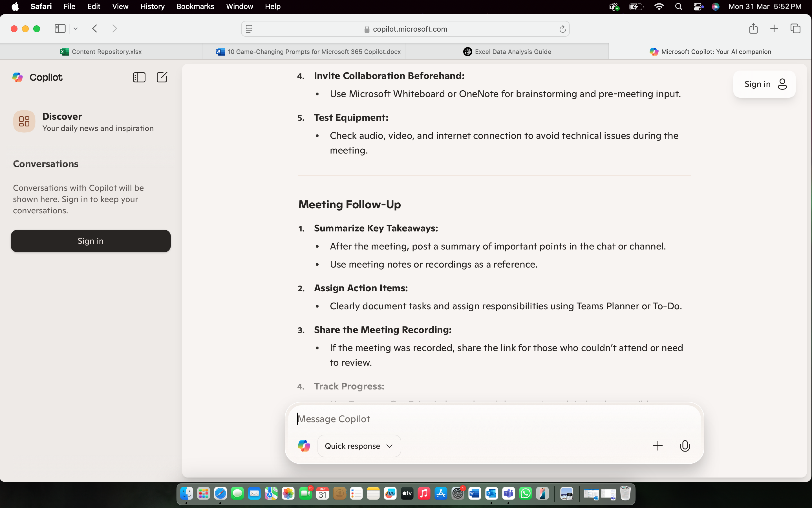Open the History menu
The height and width of the screenshot is (508, 812).
click(152, 7)
